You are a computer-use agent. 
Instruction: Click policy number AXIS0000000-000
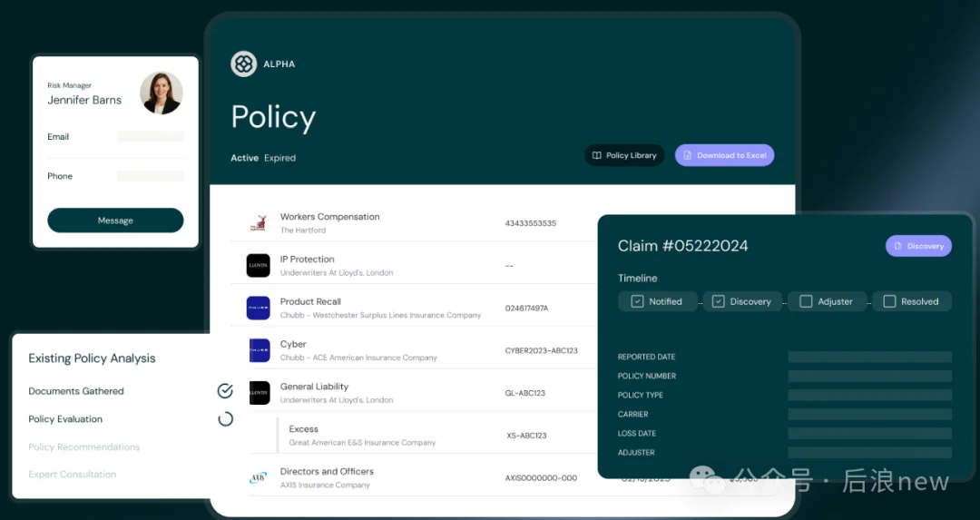click(x=541, y=478)
